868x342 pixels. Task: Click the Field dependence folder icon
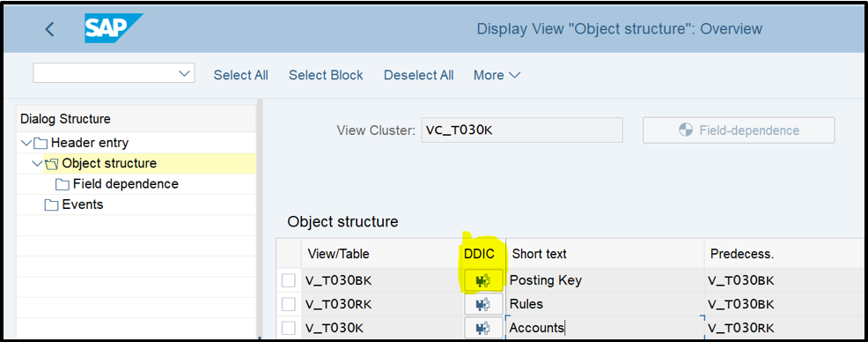pyautogui.click(x=62, y=184)
